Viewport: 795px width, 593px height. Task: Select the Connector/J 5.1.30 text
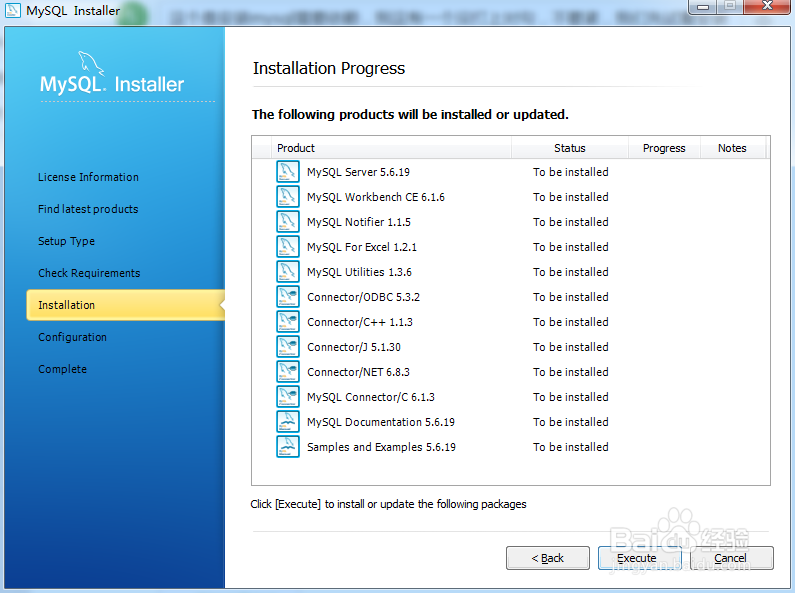click(354, 347)
